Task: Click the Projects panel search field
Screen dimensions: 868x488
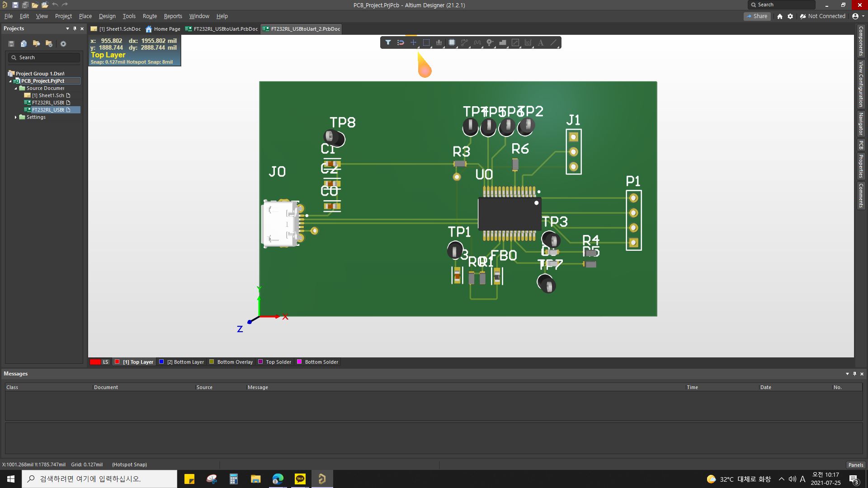Action: click(x=44, y=58)
